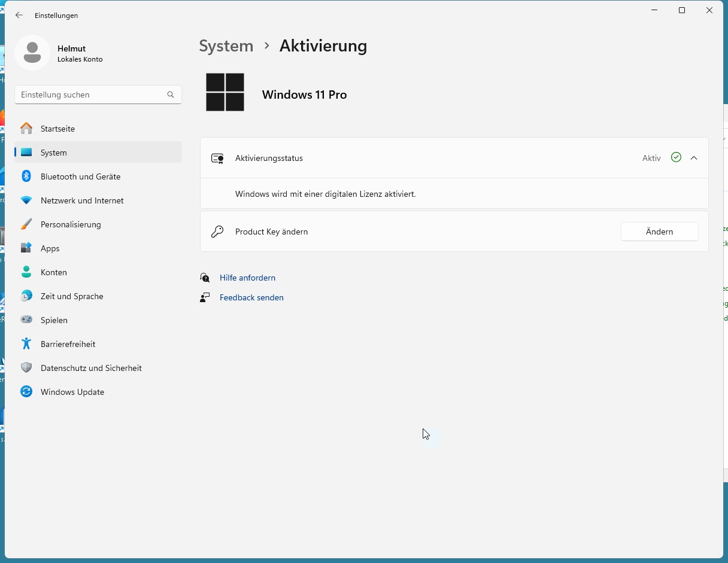The width and height of the screenshot is (728, 563).
Task: Click the Aktivierungsstatus certificate icon
Action: [217, 159]
